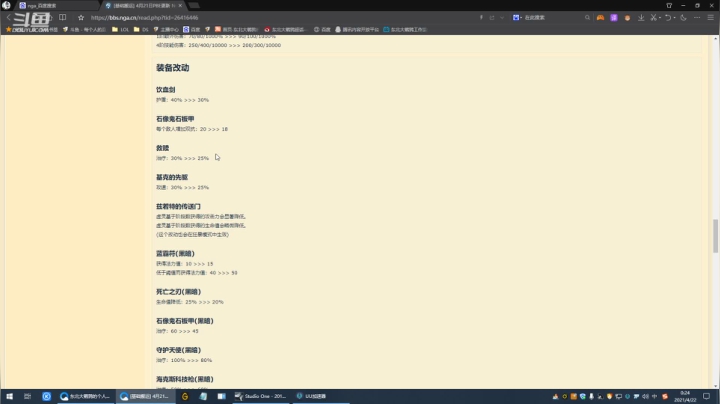Open the orange gamepad extension icon
The width and height of the screenshot is (720, 404).
click(600, 17)
